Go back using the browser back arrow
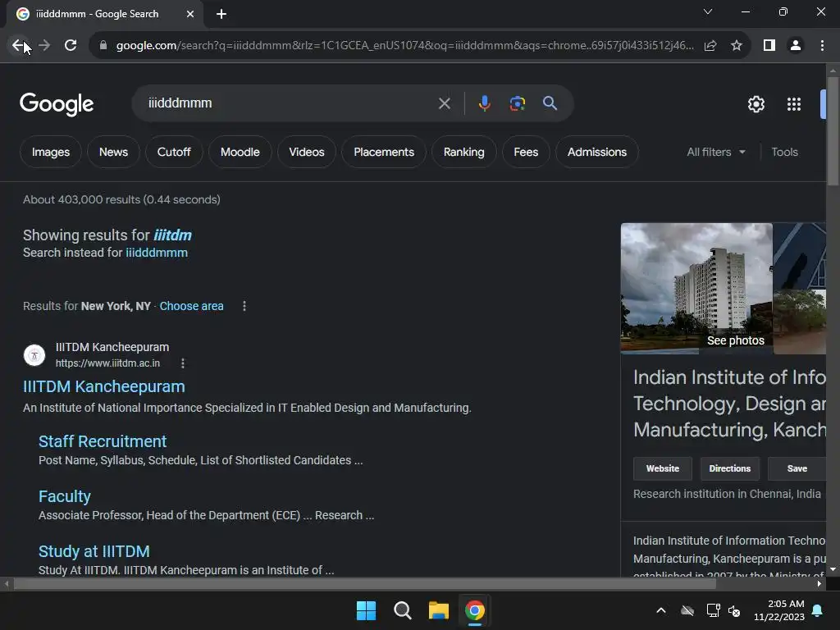The image size is (840, 630). click(x=18, y=46)
